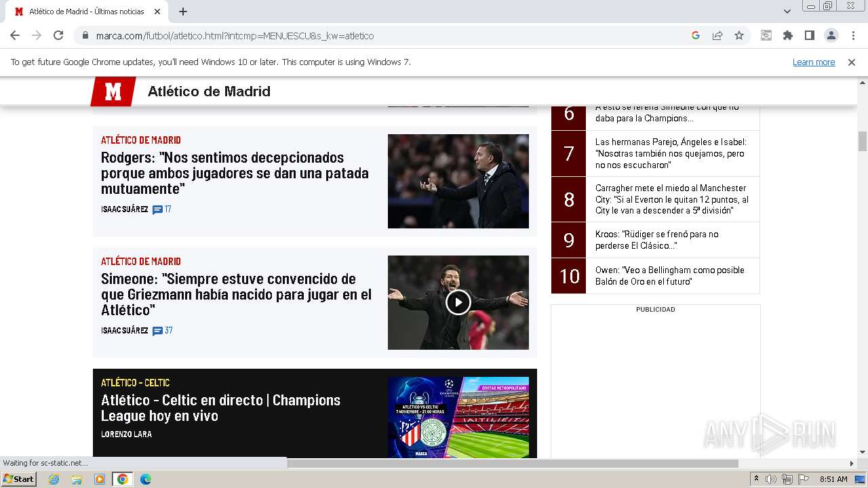Open ranked story 9 Kroos Rüdiger
Image resolution: width=868 pixels, height=488 pixels.
656,240
